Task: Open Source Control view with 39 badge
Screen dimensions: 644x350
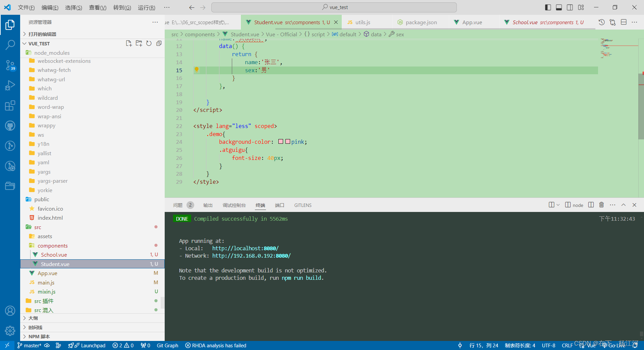Action: (x=10, y=65)
